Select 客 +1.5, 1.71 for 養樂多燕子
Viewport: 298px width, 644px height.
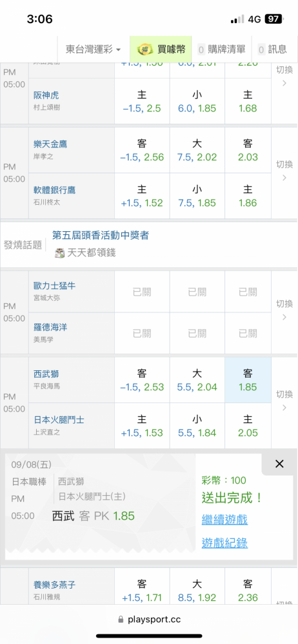tap(142, 590)
